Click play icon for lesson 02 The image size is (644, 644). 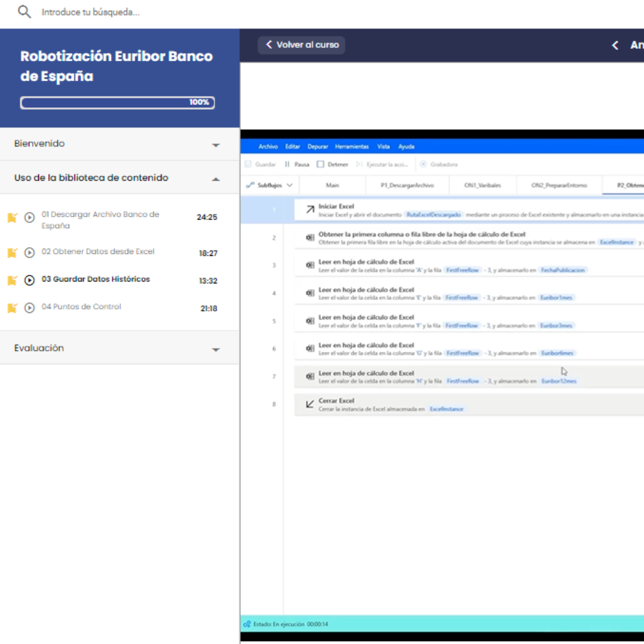coord(29,253)
